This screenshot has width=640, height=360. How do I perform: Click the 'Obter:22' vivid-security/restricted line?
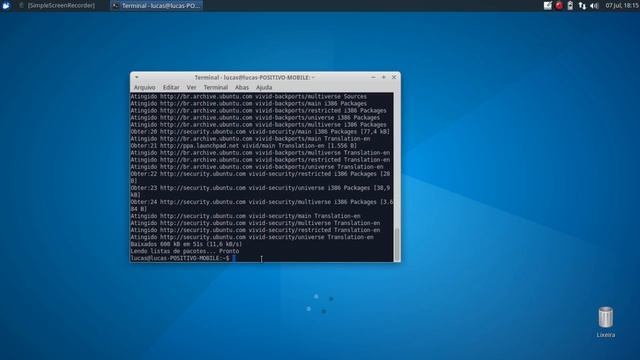260,177
